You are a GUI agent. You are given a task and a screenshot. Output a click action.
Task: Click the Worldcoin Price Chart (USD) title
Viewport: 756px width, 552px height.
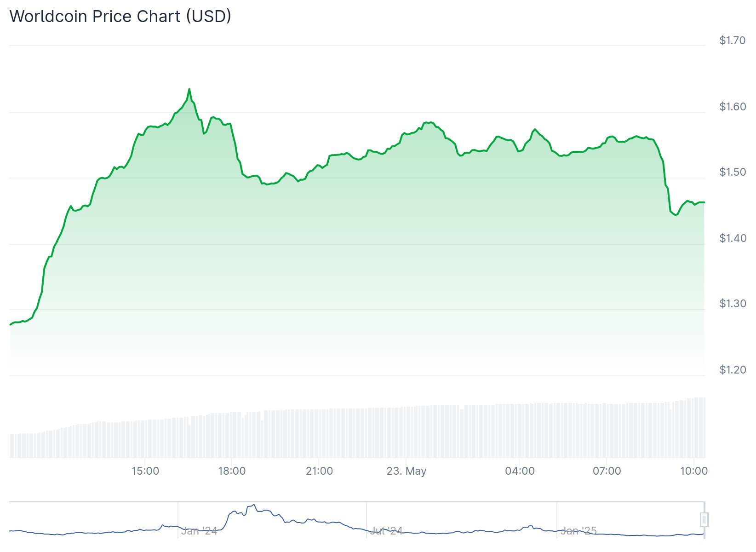click(x=120, y=16)
